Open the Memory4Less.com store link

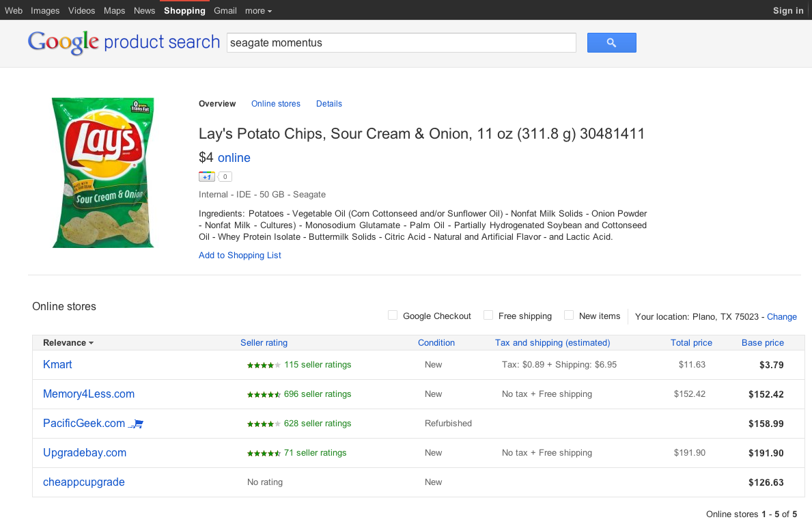[89, 394]
